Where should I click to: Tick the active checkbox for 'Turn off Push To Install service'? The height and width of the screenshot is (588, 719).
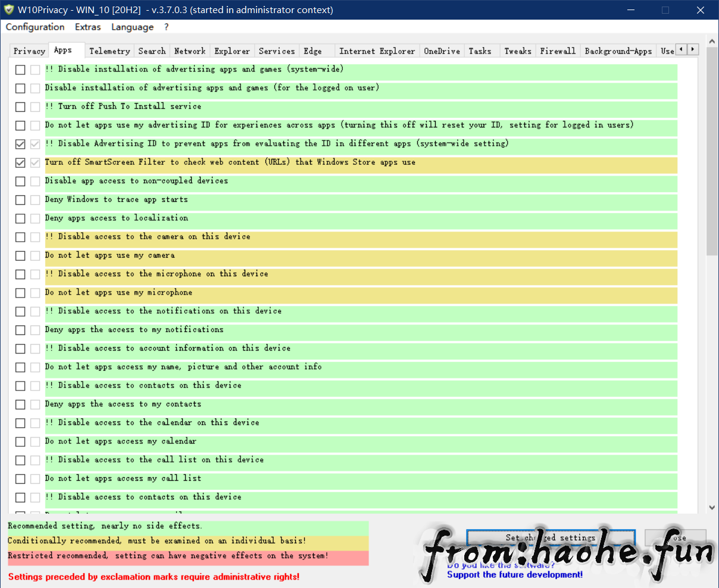coord(20,107)
